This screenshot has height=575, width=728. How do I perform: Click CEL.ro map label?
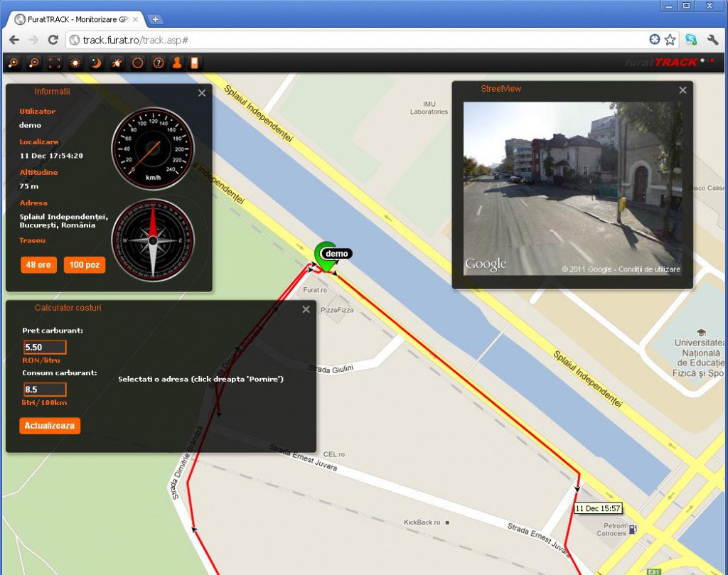[x=334, y=454]
